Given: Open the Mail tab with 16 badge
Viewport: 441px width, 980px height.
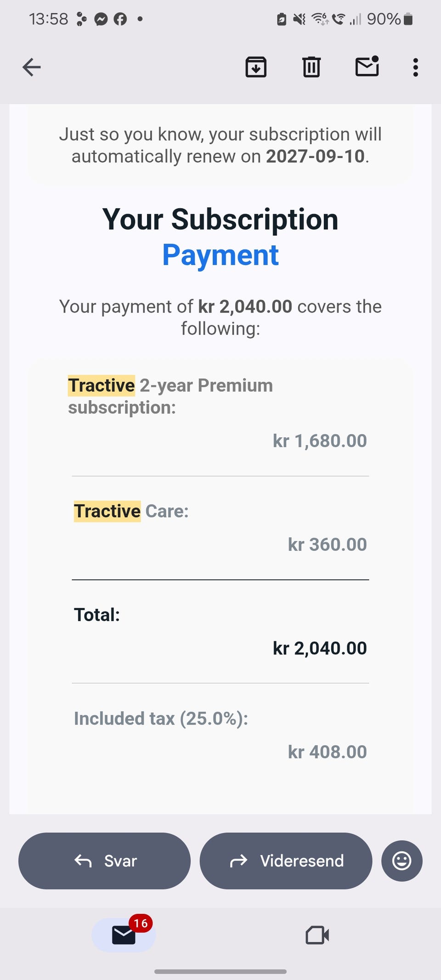Looking at the screenshot, I should point(124,935).
